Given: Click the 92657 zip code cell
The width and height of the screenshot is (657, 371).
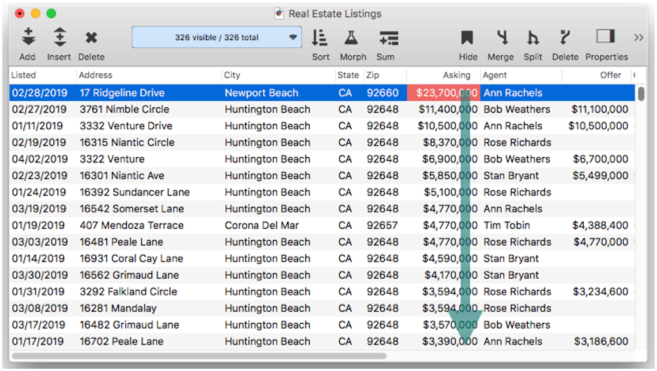Looking at the screenshot, I should point(382,226).
